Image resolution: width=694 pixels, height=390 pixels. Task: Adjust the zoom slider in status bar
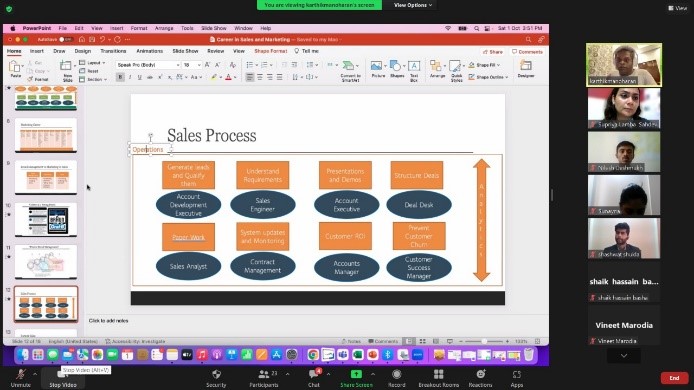click(484, 341)
